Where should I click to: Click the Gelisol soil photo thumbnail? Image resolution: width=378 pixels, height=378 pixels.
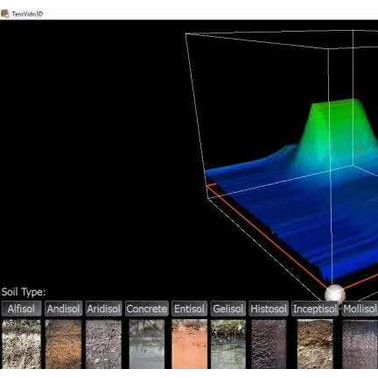tap(228, 344)
